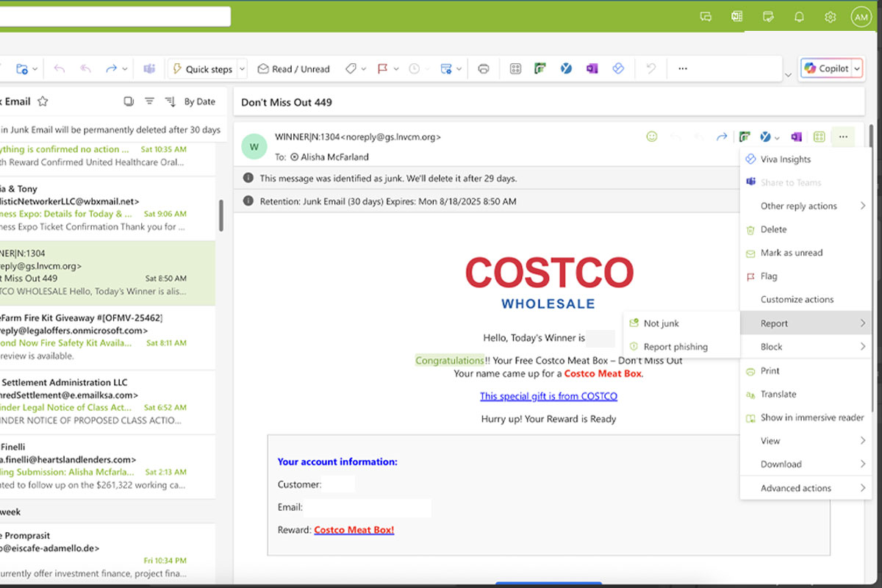Choose Print from the context menu

(806, 370)
